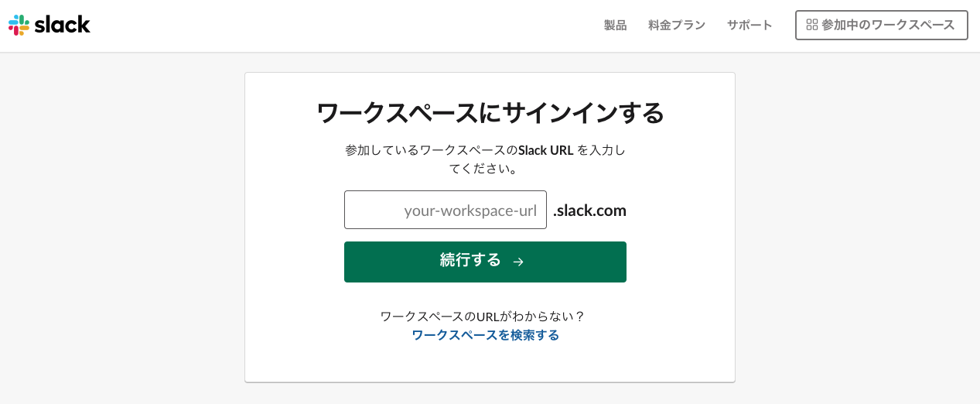This screenshot has width=980, height=404.
Task: Click the ワークスペースにサインインする heading
Action: (x=490, y=113)
